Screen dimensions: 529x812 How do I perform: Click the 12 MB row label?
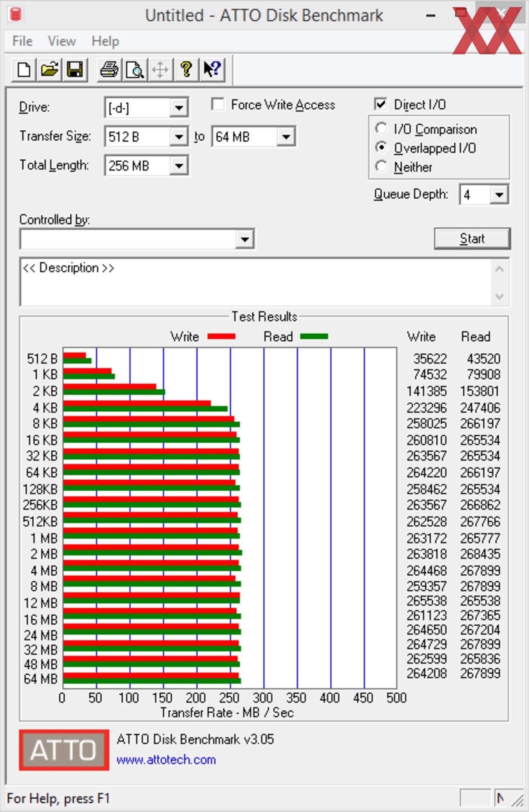point(40,603)
